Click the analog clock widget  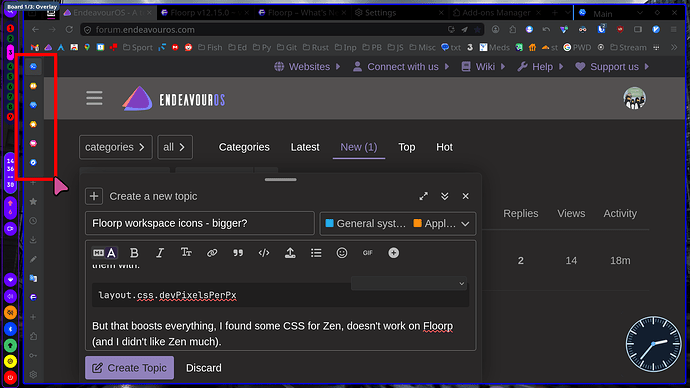[653, 343]
